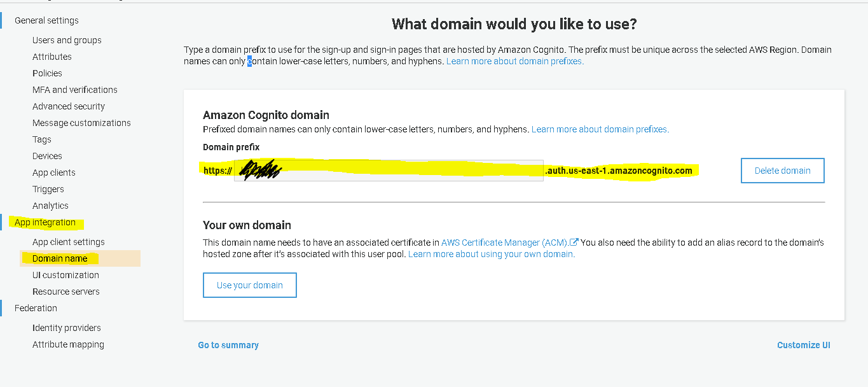Click the 'Domain prefix' label
The image size is (868, 387).
tap(231, 147)
